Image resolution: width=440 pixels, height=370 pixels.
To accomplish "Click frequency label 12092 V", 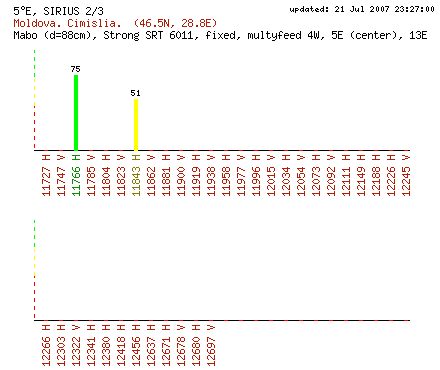I will pos(331,175).
